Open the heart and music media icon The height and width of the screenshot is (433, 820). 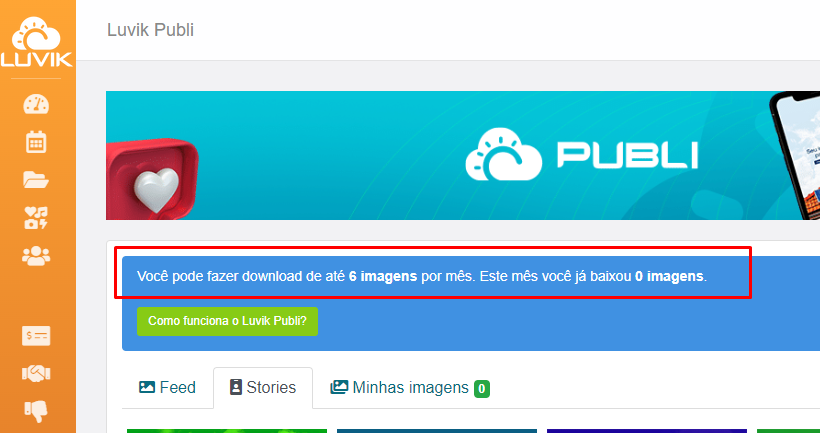36,218
